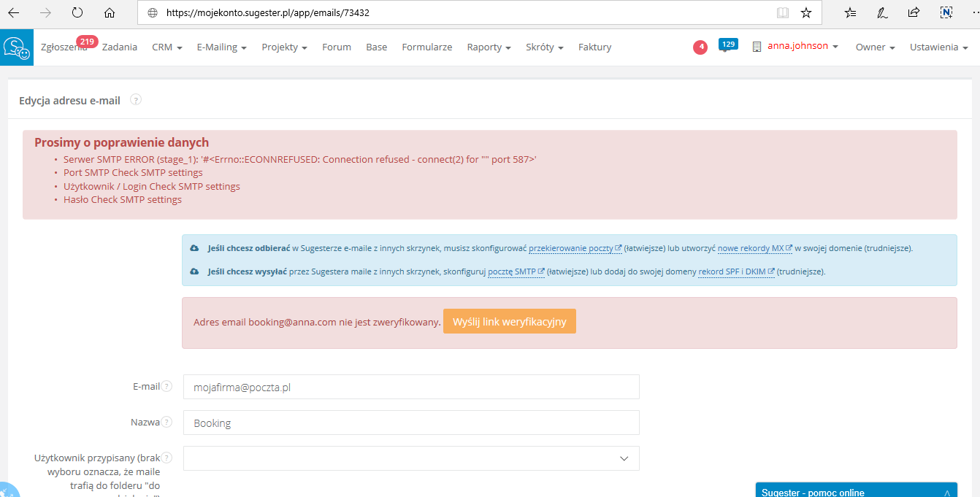Click the browser share icon
Screen dimensions: 980x497
click(x=914, y=12)
